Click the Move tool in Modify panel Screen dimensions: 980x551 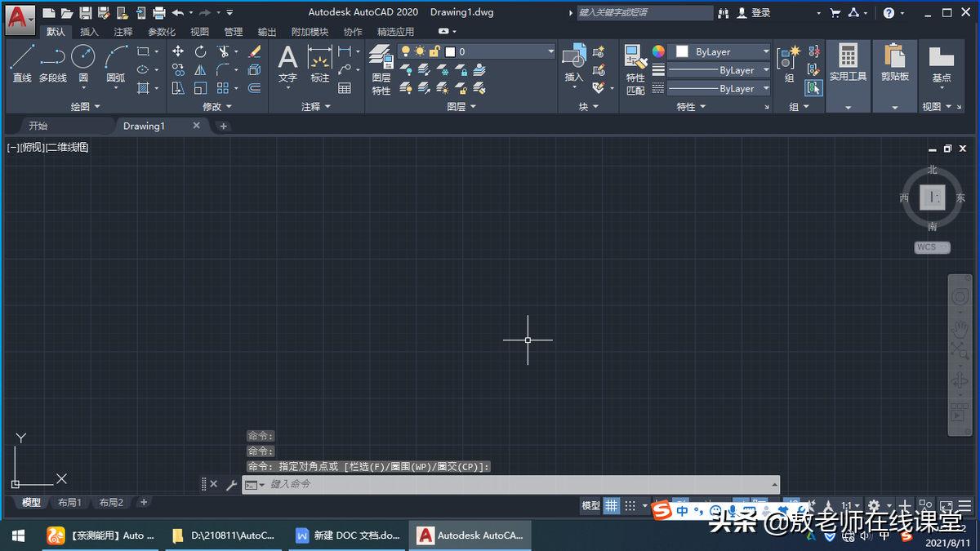coord(178,51)
